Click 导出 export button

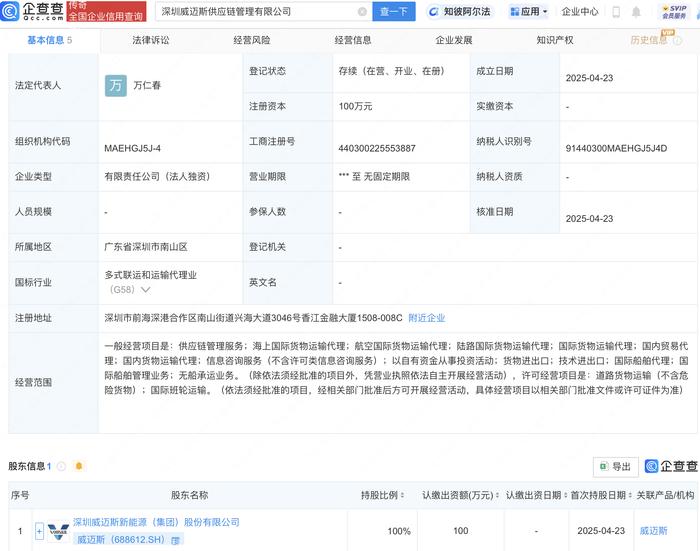616,467
